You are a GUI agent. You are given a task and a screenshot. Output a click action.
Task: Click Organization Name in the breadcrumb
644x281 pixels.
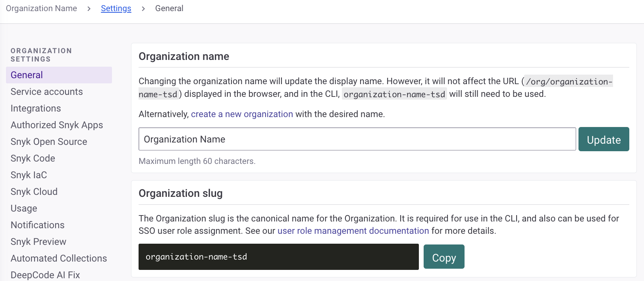click(x=41, y=8)
